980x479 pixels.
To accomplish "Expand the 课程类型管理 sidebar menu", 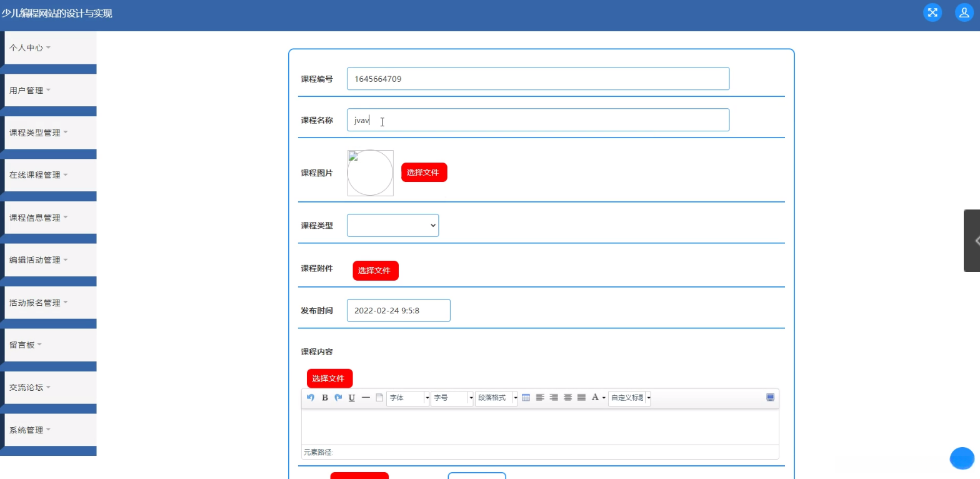I will [51, 133].
